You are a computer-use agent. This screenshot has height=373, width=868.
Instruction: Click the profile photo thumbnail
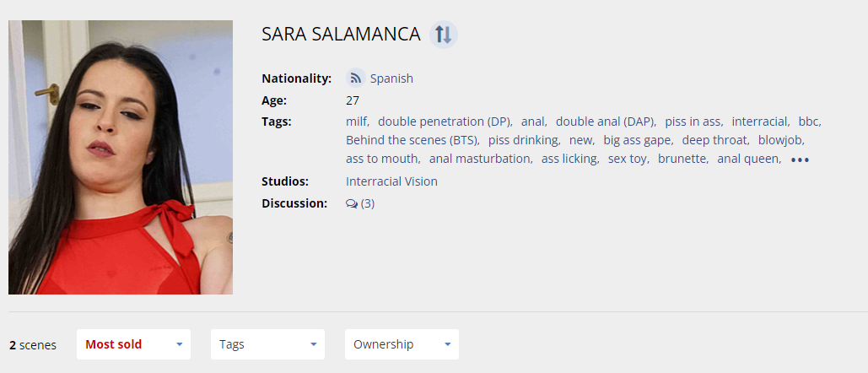pyautogui.click(x=121, y=157)
